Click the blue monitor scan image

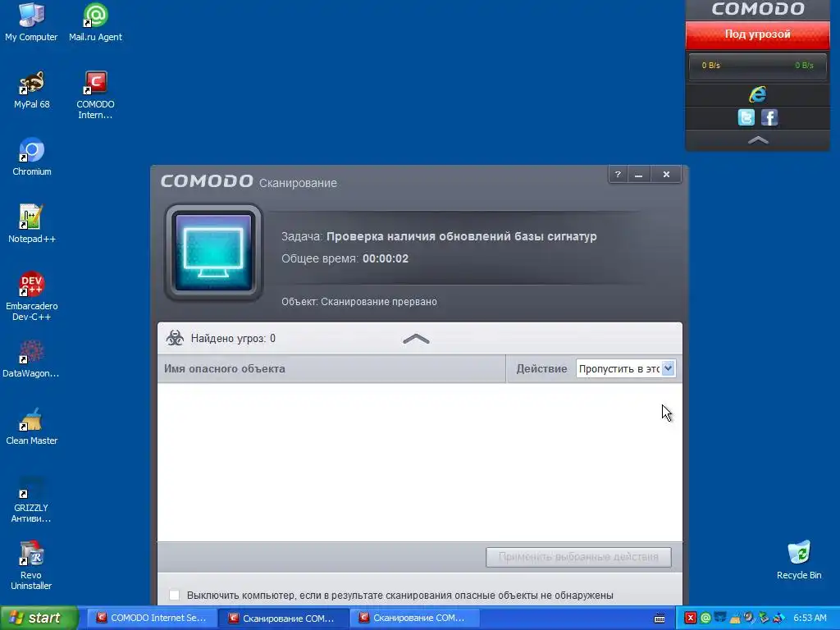[214, 253]
